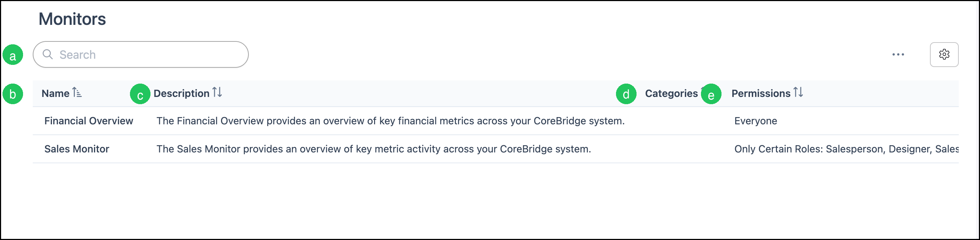The image size is (980, 240).
Task: Toggle Description column sort arrows
Action: coord(217,92)
